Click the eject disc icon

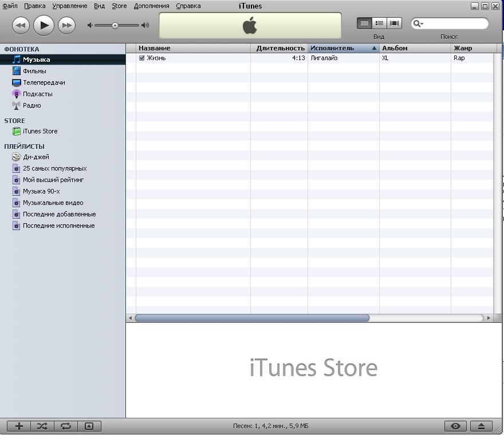481,426
